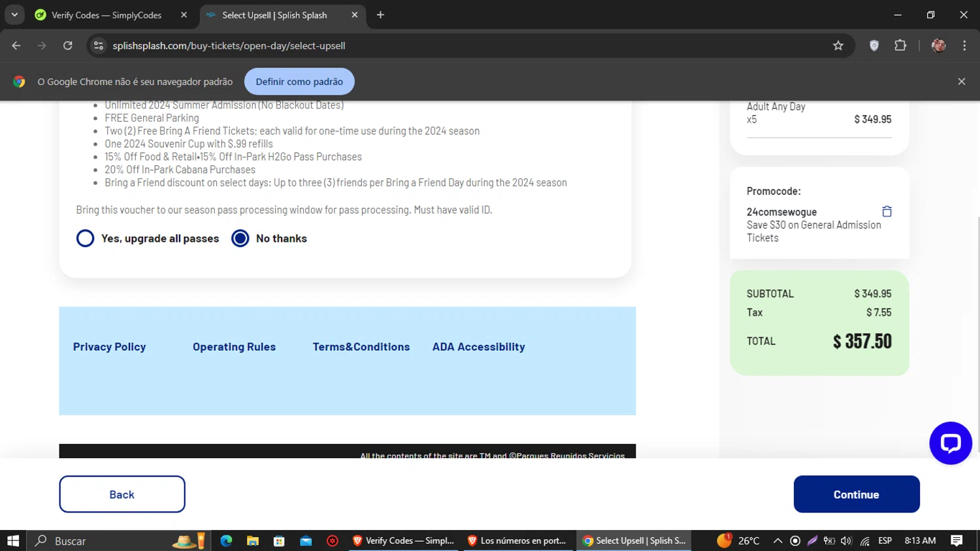Check the battery status icon
This screenshot has width=980, height=551.
click(829, 541)
